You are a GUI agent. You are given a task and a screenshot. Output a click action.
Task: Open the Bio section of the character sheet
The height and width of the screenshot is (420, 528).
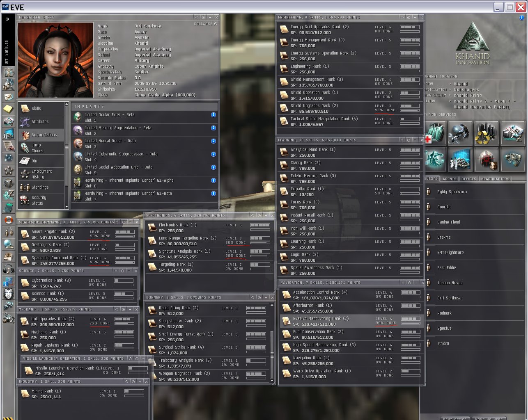41,161
